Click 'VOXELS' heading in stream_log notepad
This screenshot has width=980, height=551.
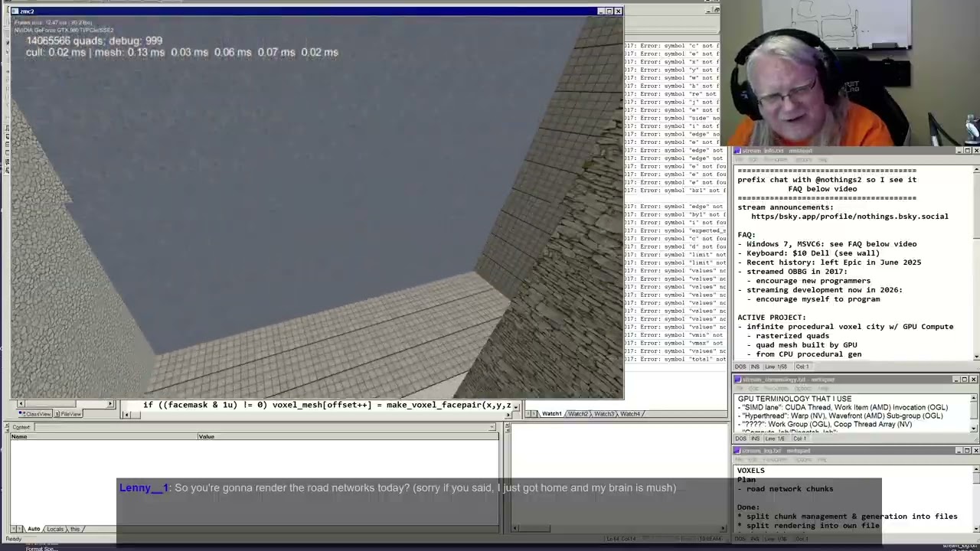pyautogui.click(x=750, y=471)
